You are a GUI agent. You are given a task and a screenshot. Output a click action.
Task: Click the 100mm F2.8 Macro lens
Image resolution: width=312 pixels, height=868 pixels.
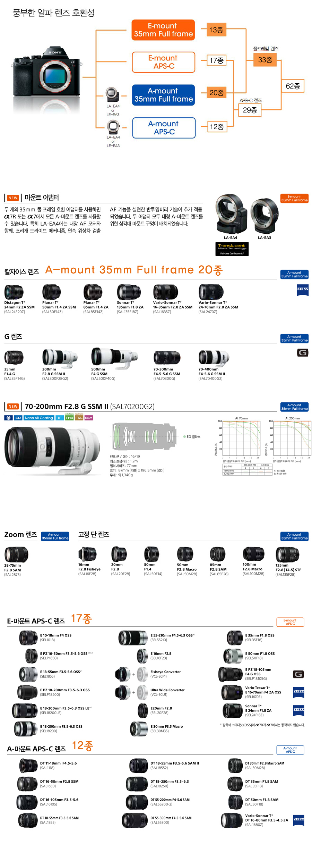pyautogui.click(x=253, y=554)
